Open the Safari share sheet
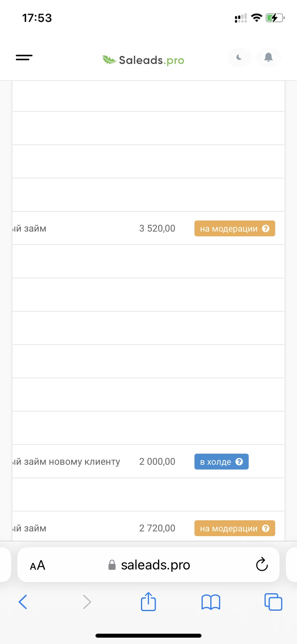Image resolution: width=297 pixels, height=644 pixels. click(x=148, y=601)
